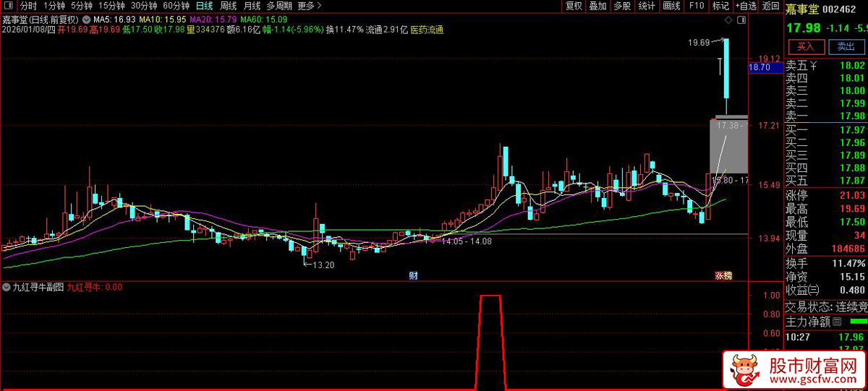Screen dimensions: 868x391
Task: Click the 10:27 trade tick row
Action: [826, 336]
